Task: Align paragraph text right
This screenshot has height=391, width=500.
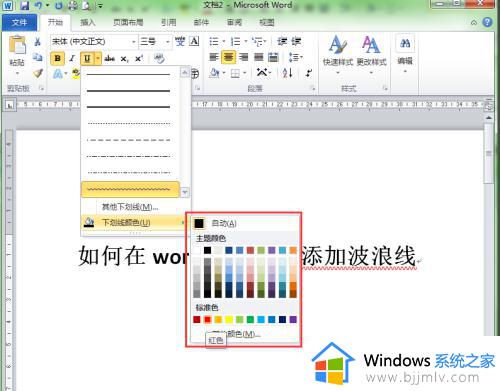Action: click(x=244, y=57)
